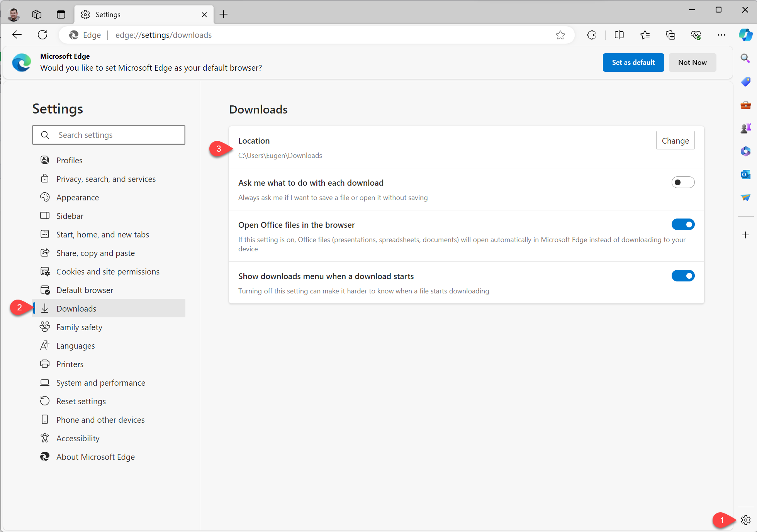Open the sidebar Shopping tag icon
Viewport: 757px width, 532px height.
click(x=745, y=81)
